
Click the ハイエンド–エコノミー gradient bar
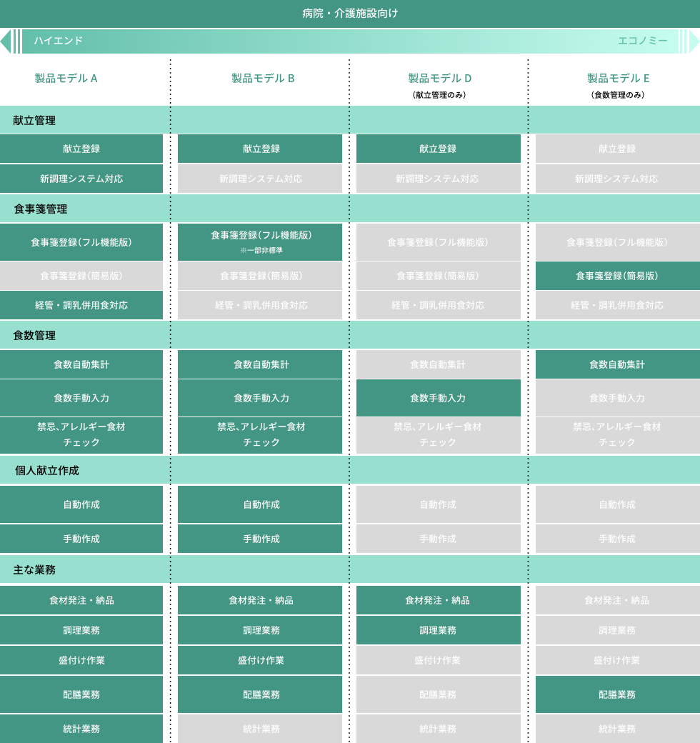[x=350, y=41]
